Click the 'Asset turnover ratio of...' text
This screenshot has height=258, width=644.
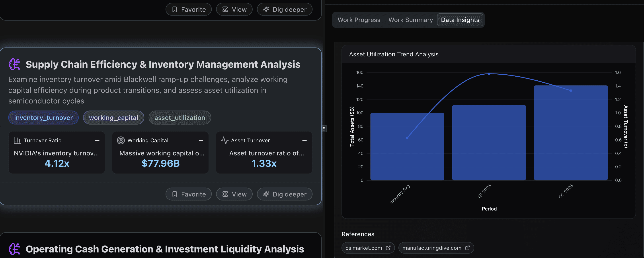pyautogui.click(x=267, y=153)
